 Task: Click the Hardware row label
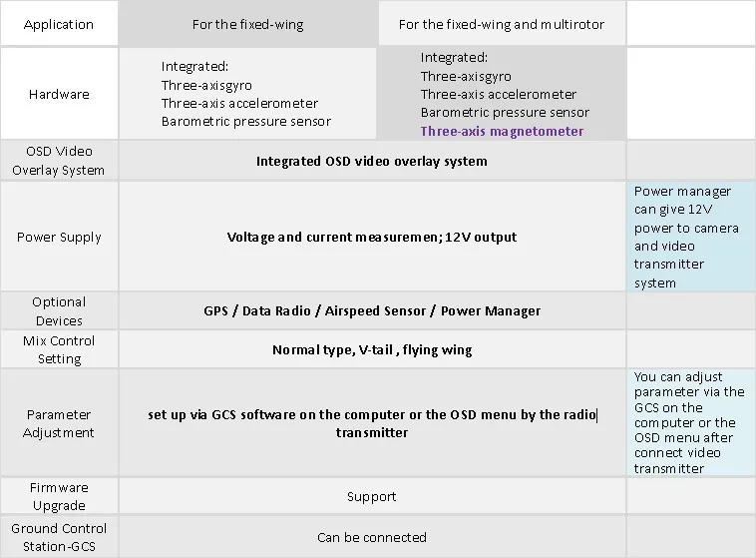coord(59,94)
